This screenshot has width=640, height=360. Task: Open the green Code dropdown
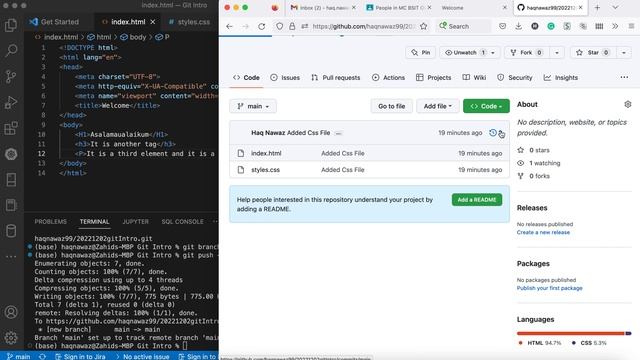486,106
